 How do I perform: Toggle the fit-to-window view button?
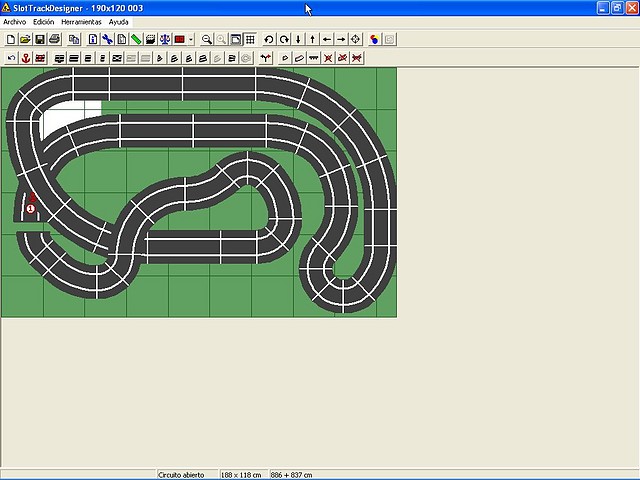pos(236,39)
